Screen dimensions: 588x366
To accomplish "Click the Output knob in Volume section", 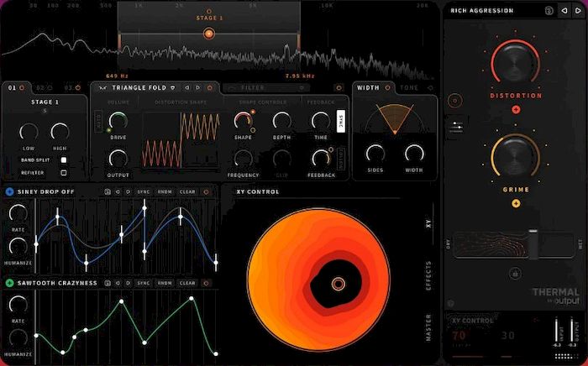I will 118,159.
